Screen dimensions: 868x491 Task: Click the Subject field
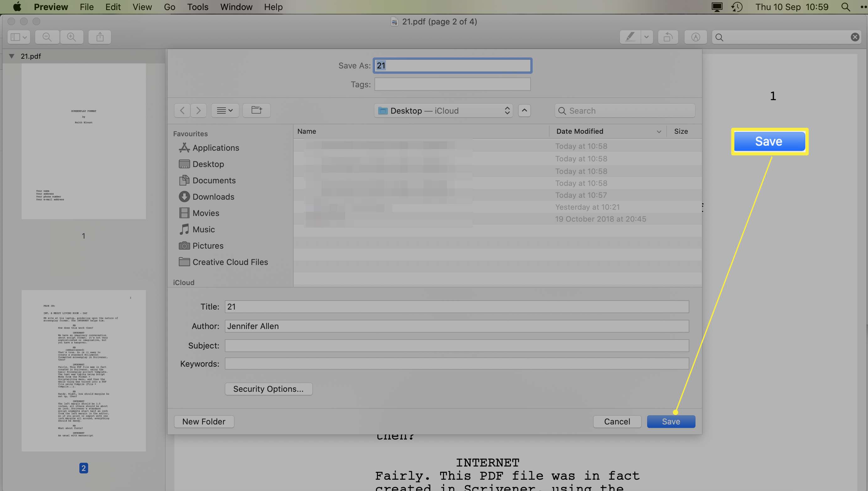(x=457, y=346)
